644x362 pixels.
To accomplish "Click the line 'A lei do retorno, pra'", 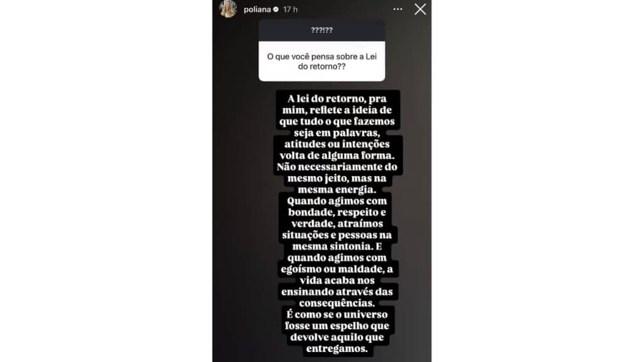I will [337, 99].
